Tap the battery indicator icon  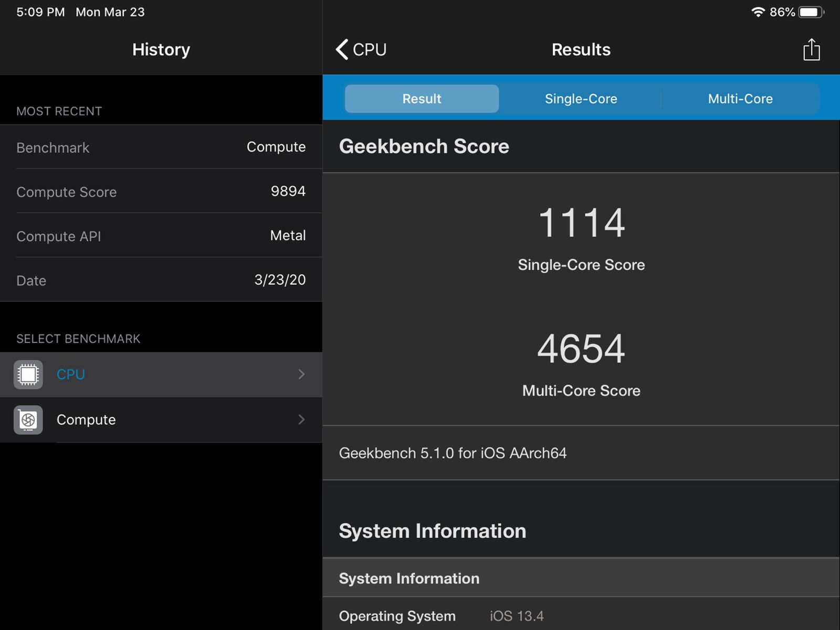[x=810, y=12]
